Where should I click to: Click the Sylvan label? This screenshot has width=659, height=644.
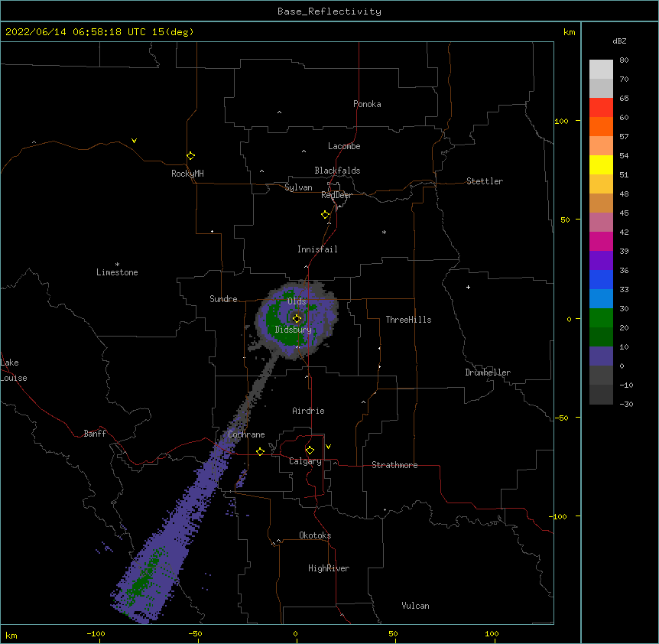(298, 187)
